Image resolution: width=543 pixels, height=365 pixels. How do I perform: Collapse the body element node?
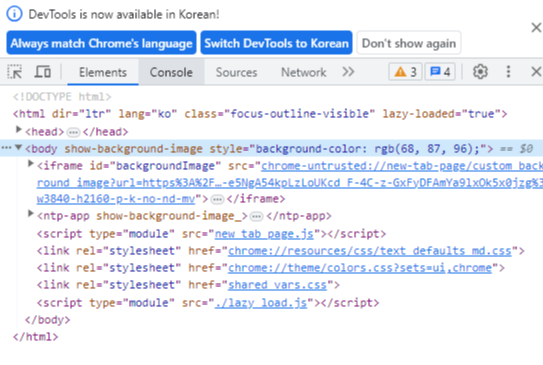point(19,148)
